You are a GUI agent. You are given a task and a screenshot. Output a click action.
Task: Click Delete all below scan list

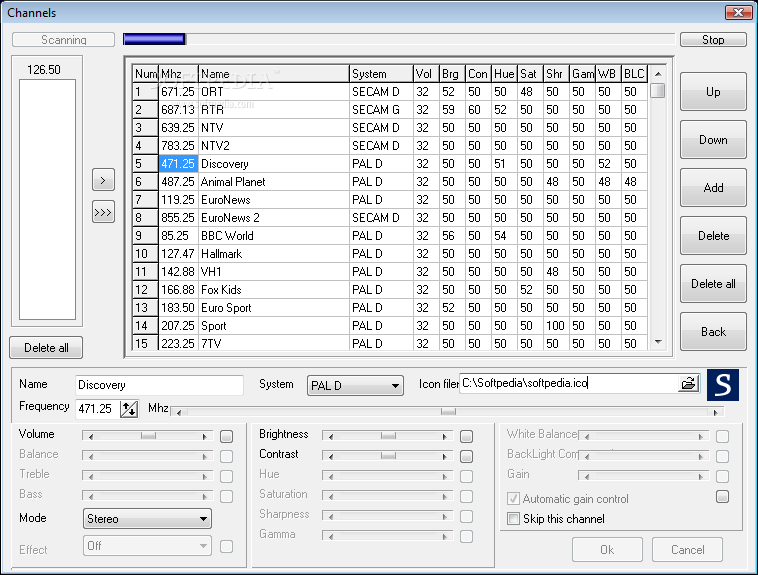click(x=46, y=348)
